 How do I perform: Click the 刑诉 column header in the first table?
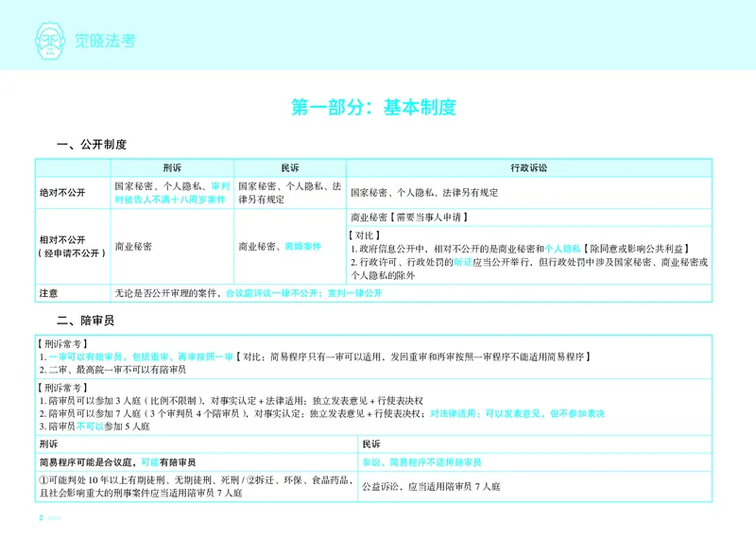(x=172, y=168)
